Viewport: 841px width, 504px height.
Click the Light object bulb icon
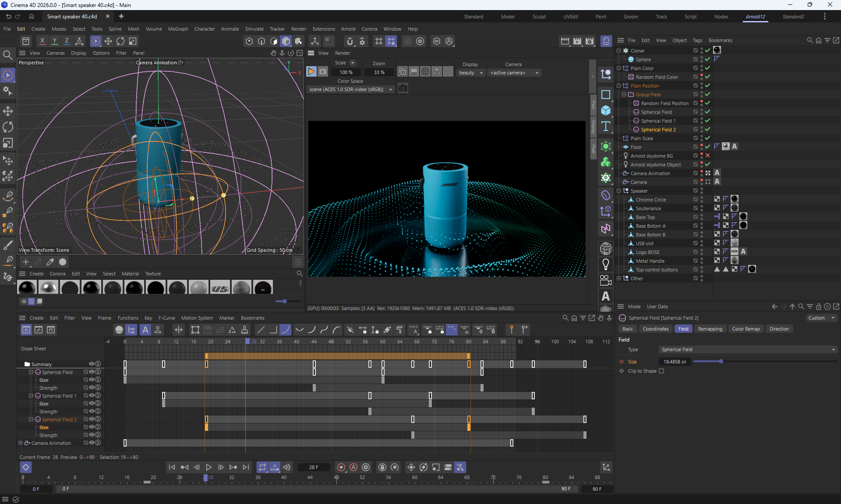(x=606, y=264)
